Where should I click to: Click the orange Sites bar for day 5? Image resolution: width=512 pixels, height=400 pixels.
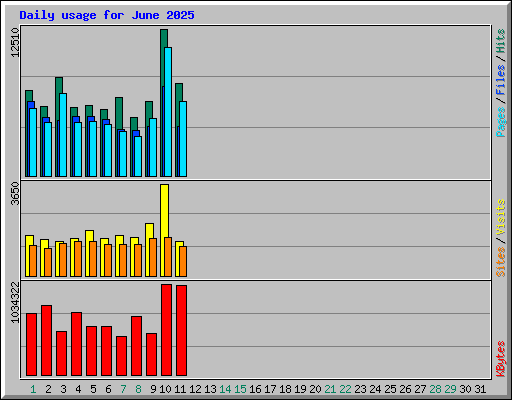pyautogui.click(x=93, y=259)
